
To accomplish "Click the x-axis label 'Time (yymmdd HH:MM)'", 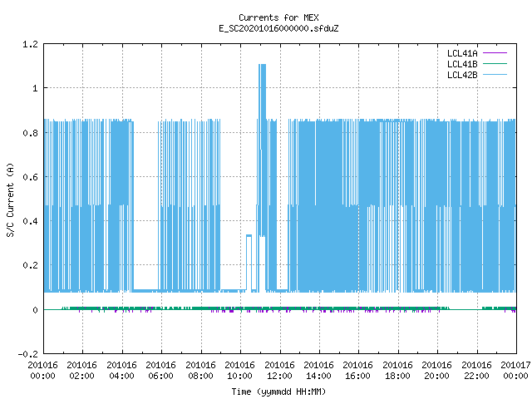I will 278,392.
